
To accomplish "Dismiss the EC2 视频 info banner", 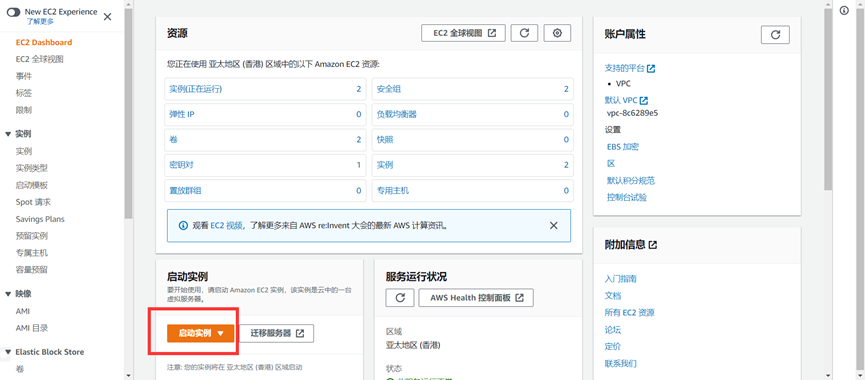I will point(553,226).
